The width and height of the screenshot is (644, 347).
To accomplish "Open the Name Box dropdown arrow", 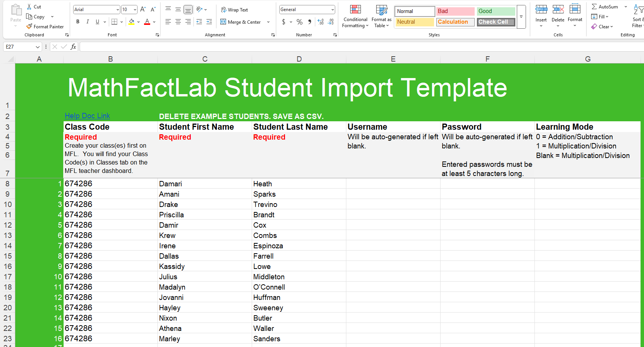I will tap(38, 47).
